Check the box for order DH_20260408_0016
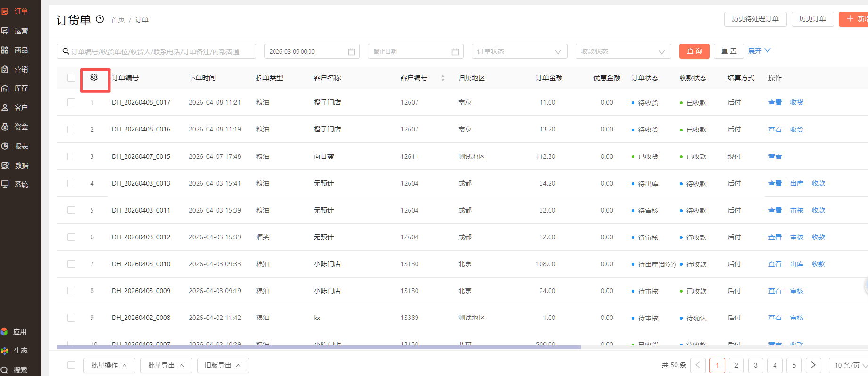The height and width of the screenshot is (376, 868). 71,129
